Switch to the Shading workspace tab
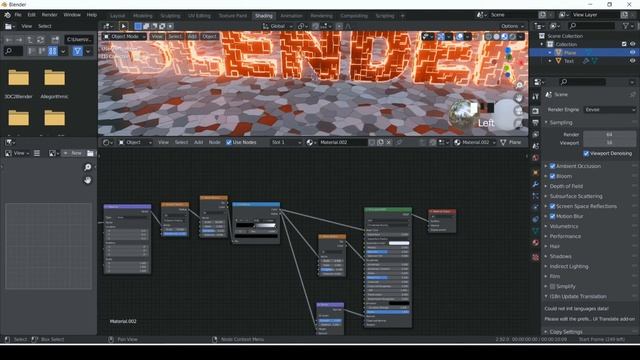 pyautogui.click(x=264, y=16)
